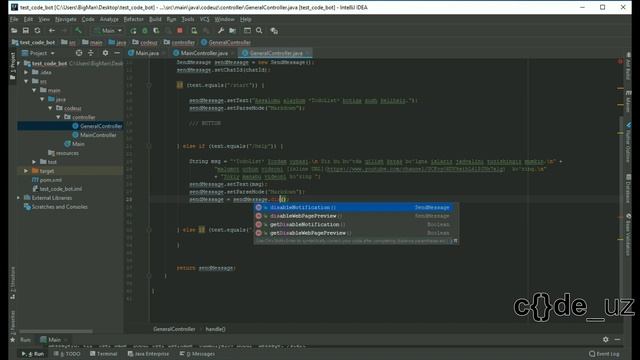Choose disableNotification() completion suggestion

click(x=353, y=207)
